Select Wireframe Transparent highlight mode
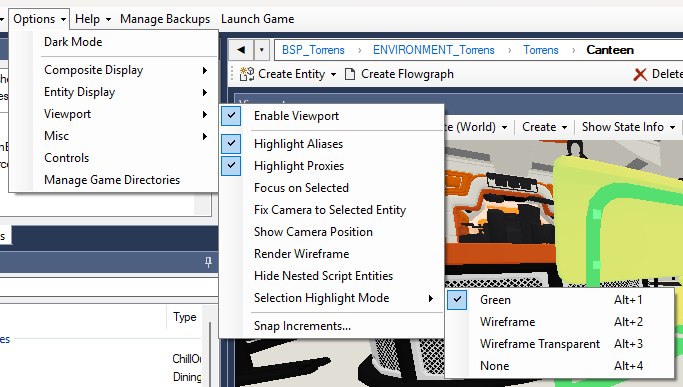 [x=560, y=344]
